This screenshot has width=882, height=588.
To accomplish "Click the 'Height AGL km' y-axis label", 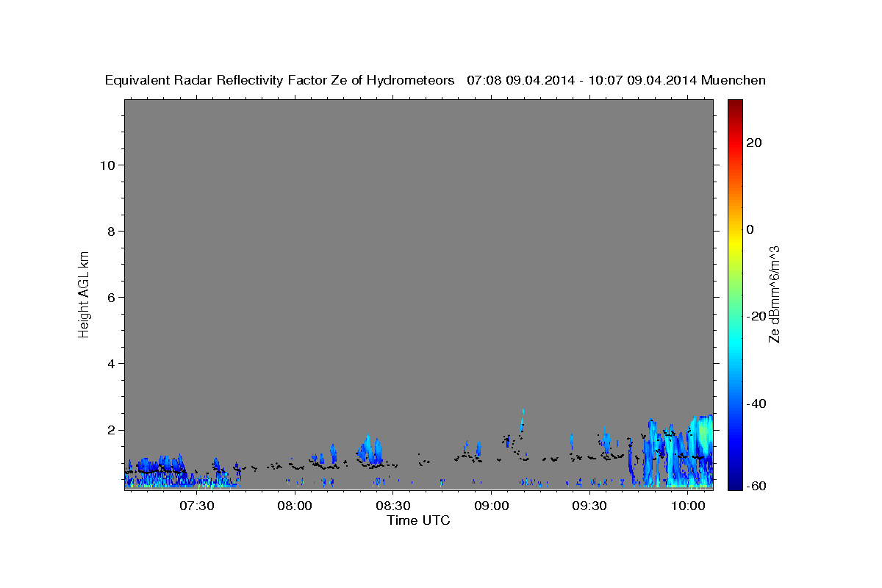I will (85, 293).
